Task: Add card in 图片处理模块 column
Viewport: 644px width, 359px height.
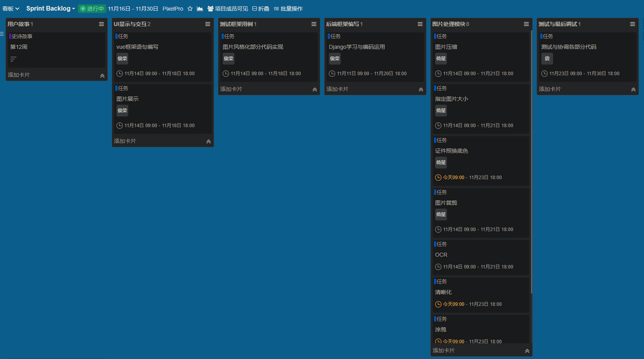Action: click(444, 350)
